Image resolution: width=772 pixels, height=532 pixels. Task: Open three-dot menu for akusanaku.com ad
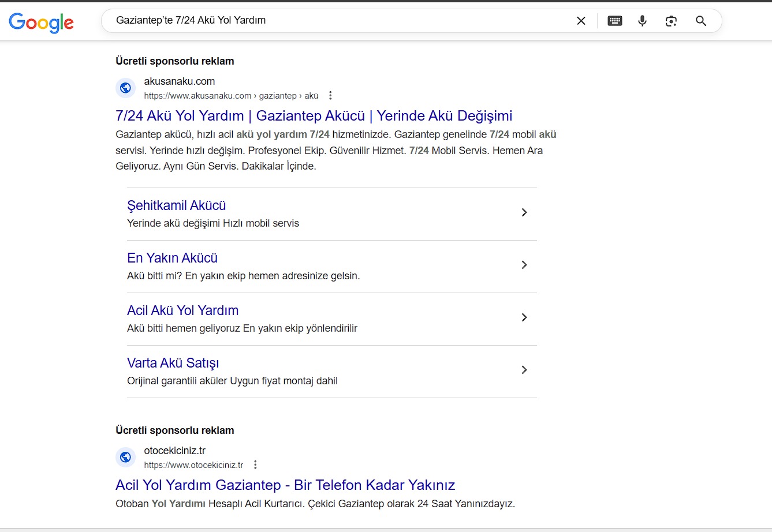tap(330, 96)
